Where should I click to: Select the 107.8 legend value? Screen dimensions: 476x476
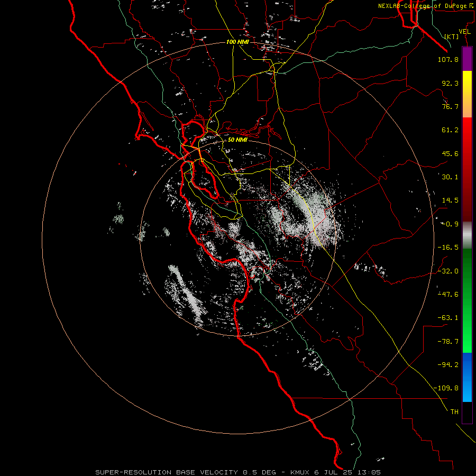pos(448,59)
